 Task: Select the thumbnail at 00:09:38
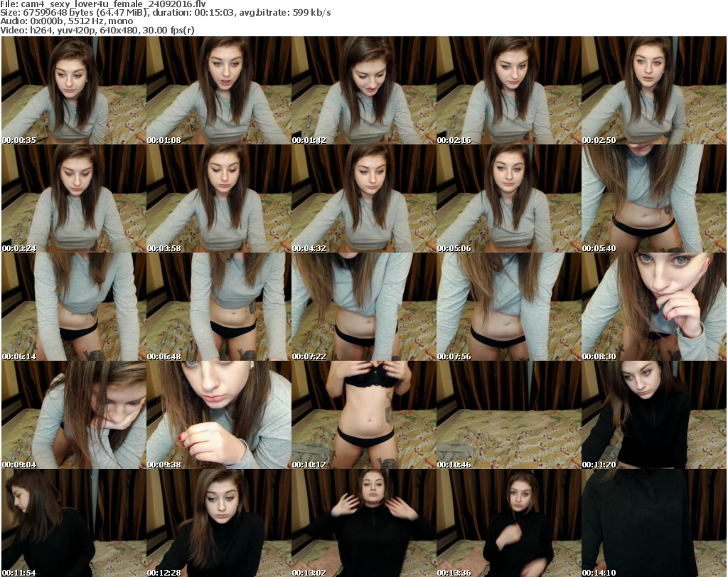pyautogui.click(x=218, y=415)
